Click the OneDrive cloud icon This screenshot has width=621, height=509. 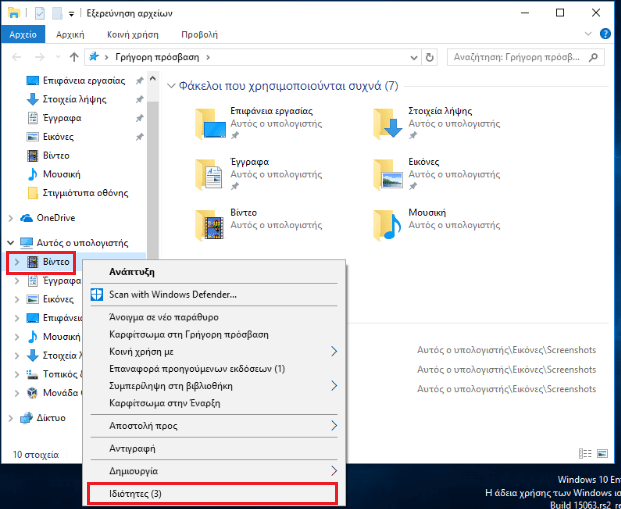click(x=27, y=218)
